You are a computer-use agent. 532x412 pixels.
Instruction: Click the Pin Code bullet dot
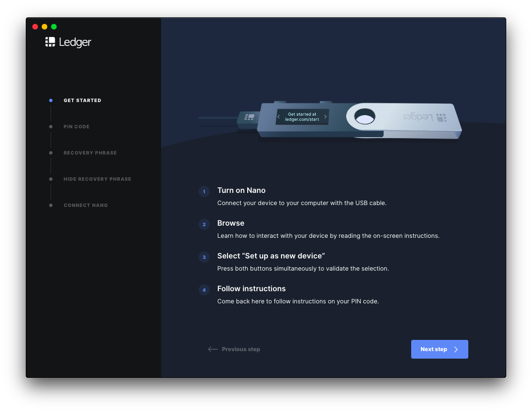pyautogui.click(x=51, y=126)
